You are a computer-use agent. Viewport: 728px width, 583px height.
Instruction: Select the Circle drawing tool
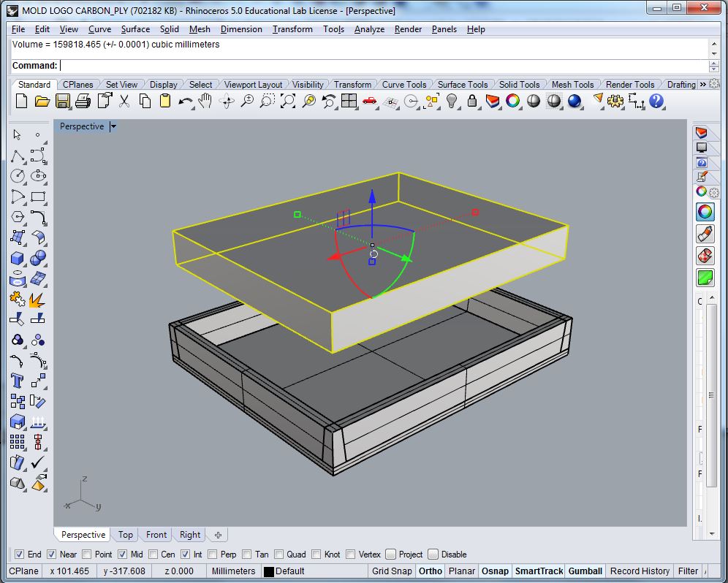click(x=18, y=176)
